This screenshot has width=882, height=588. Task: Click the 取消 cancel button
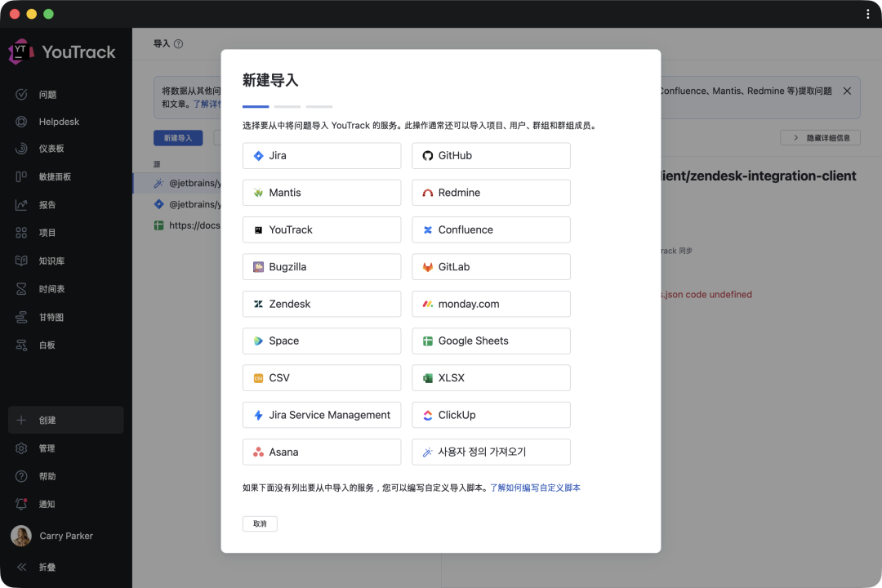pos(260,523)
